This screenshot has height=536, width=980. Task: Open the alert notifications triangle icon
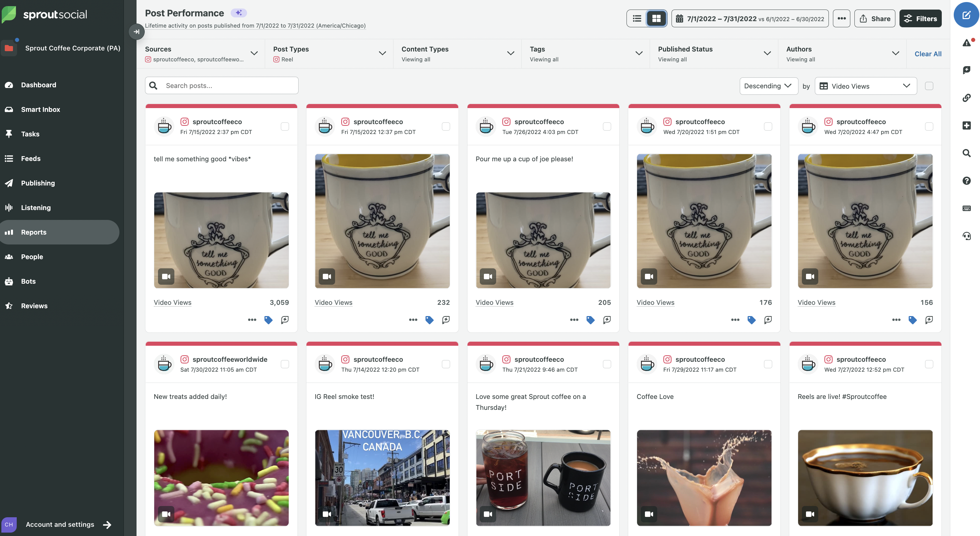point(966,43)
